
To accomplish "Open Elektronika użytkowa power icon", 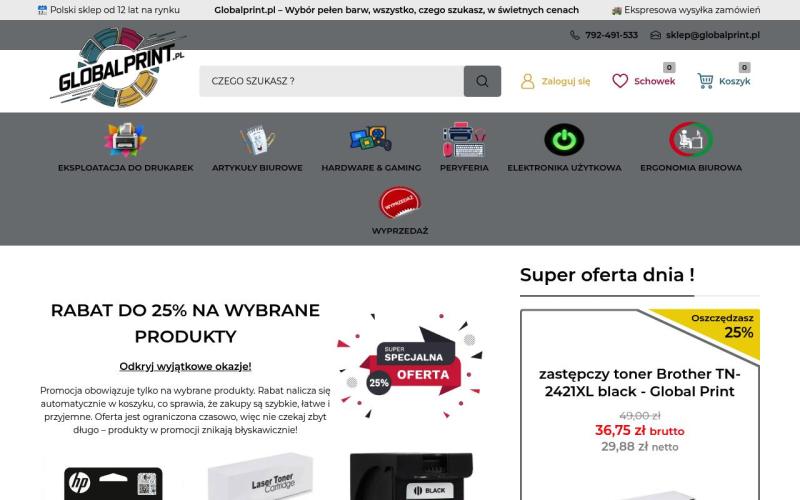I will coord(564,139).
